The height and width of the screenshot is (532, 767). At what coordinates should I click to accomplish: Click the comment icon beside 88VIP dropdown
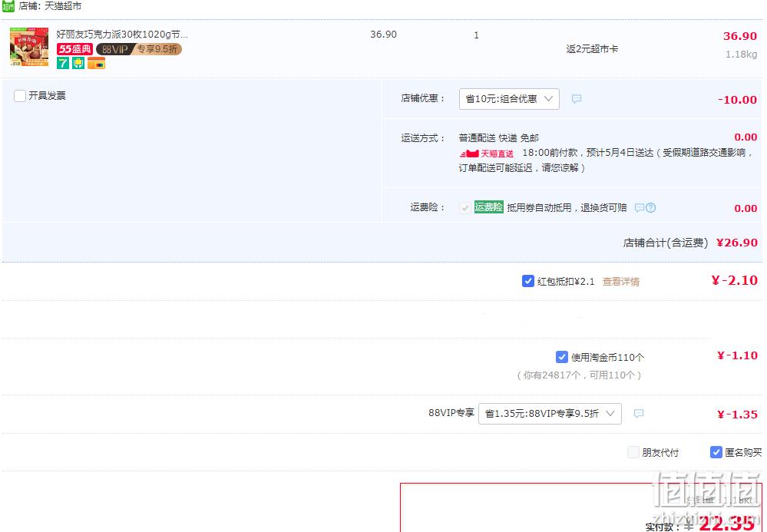coord(638,414)
